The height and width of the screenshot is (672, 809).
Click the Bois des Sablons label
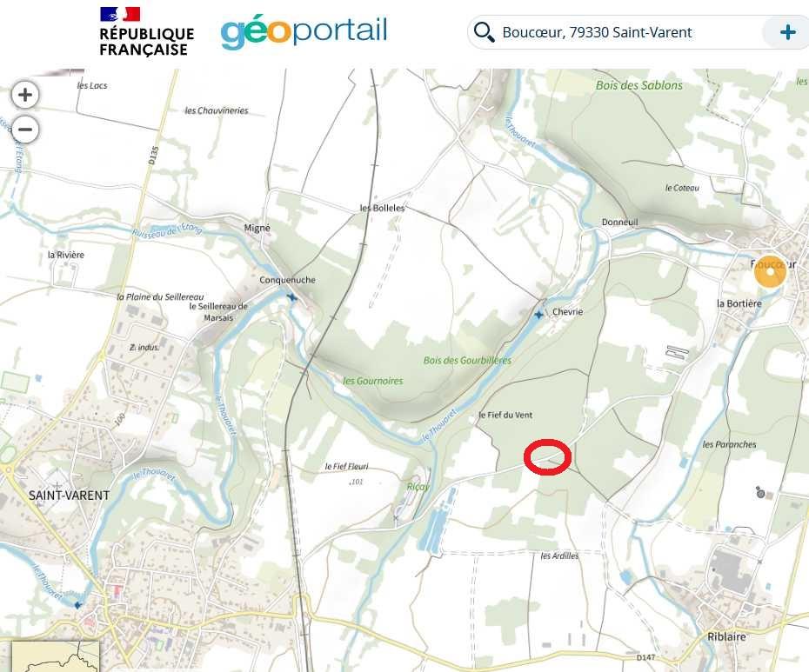[x=639, y=85]
